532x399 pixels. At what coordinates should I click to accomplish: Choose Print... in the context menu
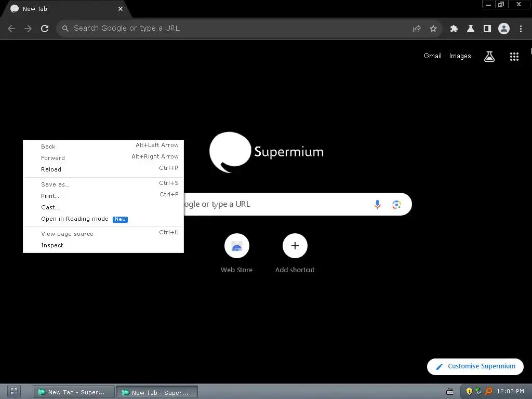tap(103, 196)
